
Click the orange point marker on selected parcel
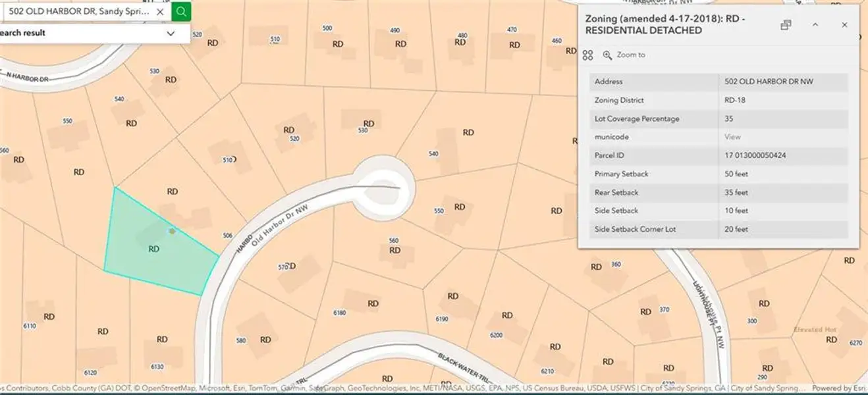click(172, 231)
